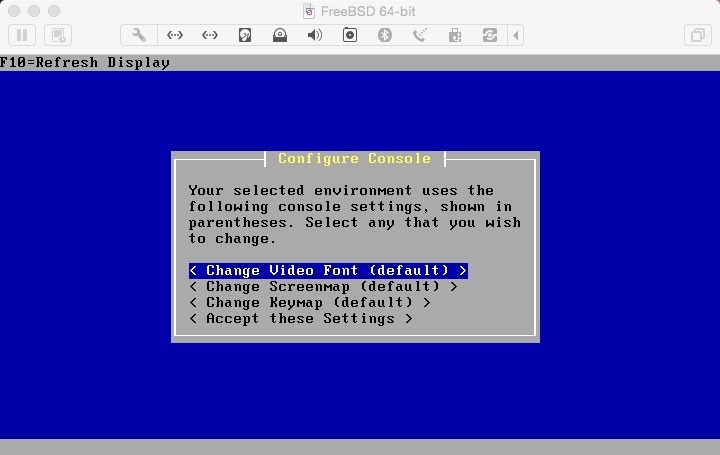Choose Accept these Settings
Screen dimensions: 720x455
pos(301,319)
